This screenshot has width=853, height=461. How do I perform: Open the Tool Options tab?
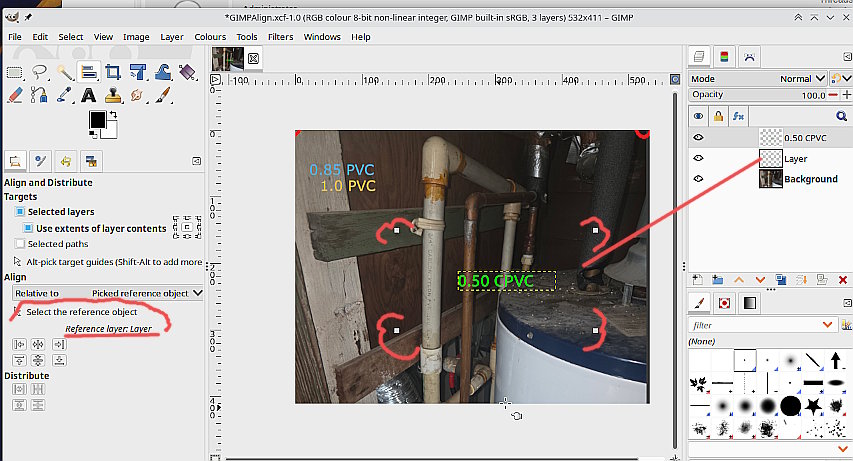coord(15,161)
